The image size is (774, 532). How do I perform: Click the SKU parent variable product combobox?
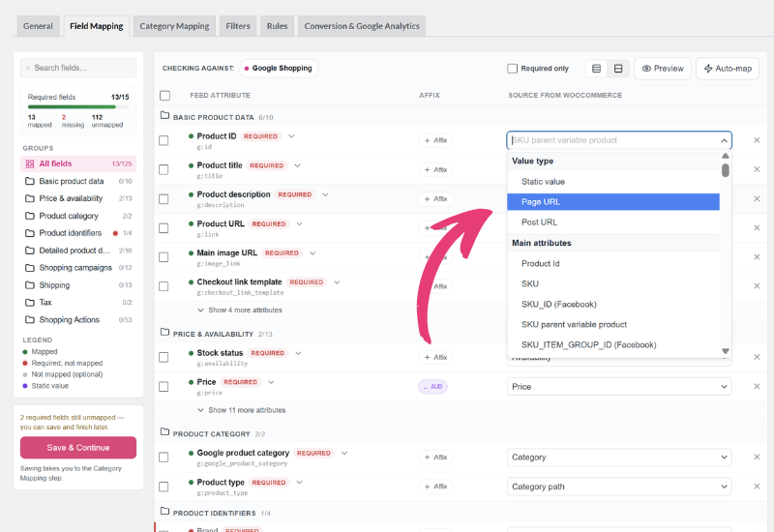(x=619, y=140)
